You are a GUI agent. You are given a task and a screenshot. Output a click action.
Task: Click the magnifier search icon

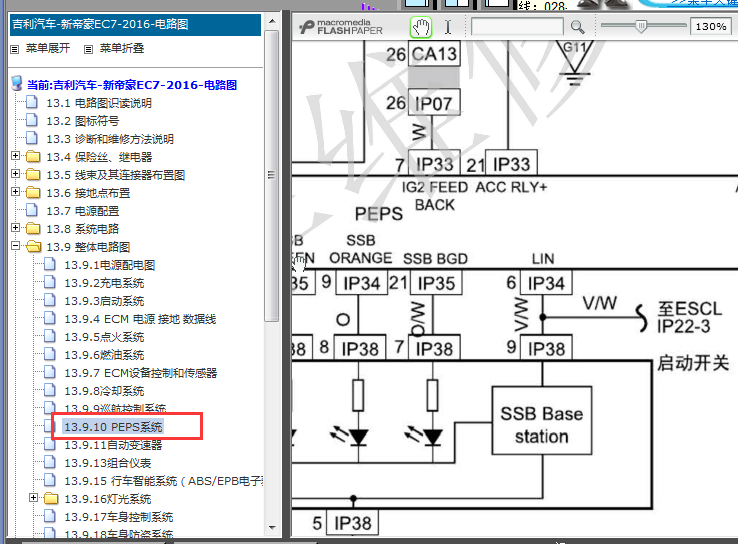click(578, 27)
